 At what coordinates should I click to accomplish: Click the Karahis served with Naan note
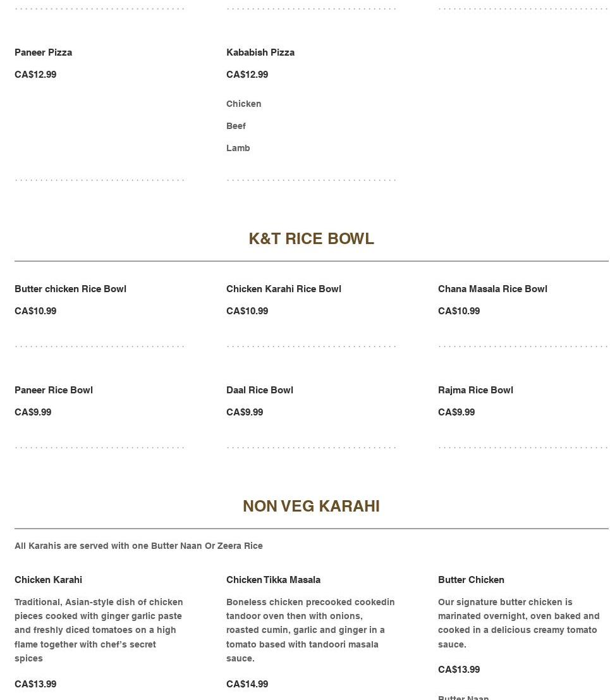pos(138,546)
